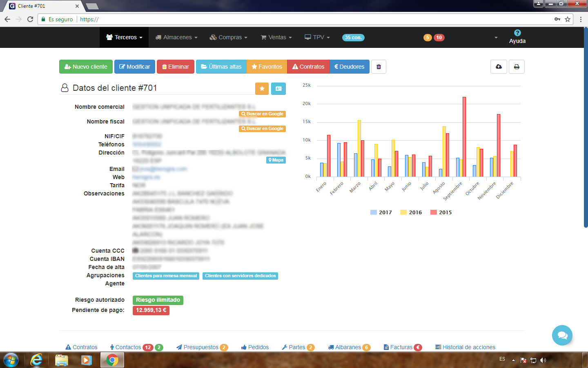Image resolution: width=588 pixels, height=368 pixels.
Task: Expand the Almacenes dropdown menu
Action: pyautogui.click(x=176, y=37)
